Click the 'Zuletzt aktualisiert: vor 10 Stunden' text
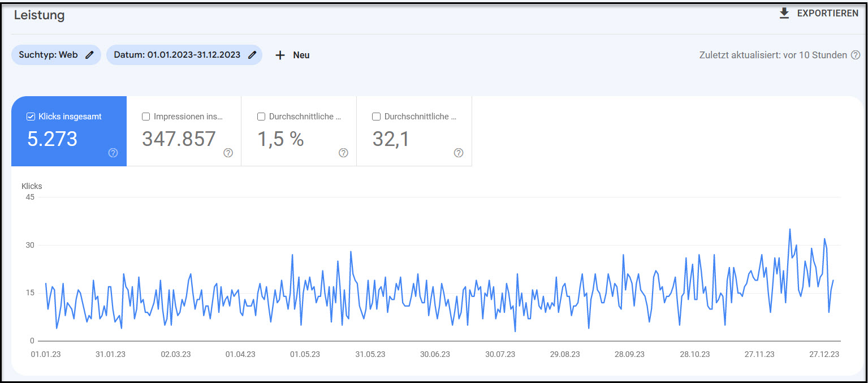The height and width of the screenshot is (383, 868). pos(773,55)
